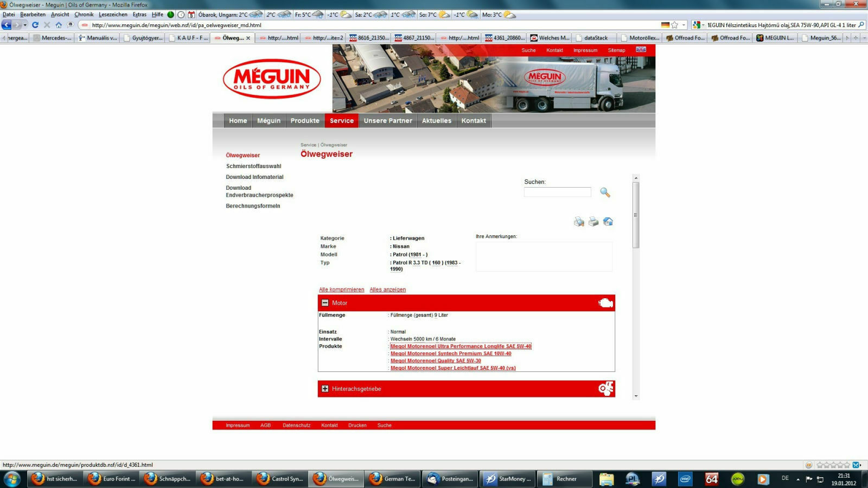The width and height of the screenshot is (868, 488).
Task: Open the Extras menu
Action: tap(139, 15)
